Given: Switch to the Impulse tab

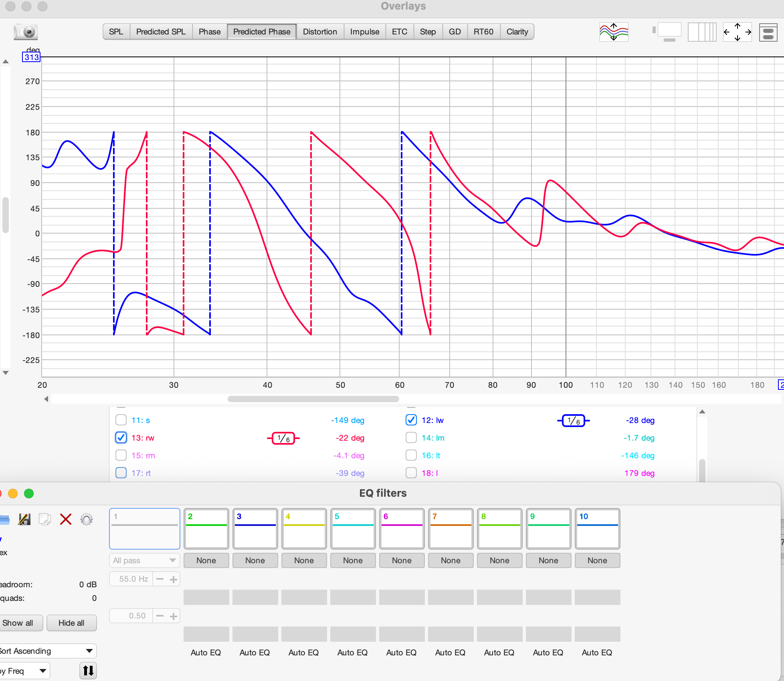Looking at the screenshot, I should pyautogui.click(x=365, y=32).
